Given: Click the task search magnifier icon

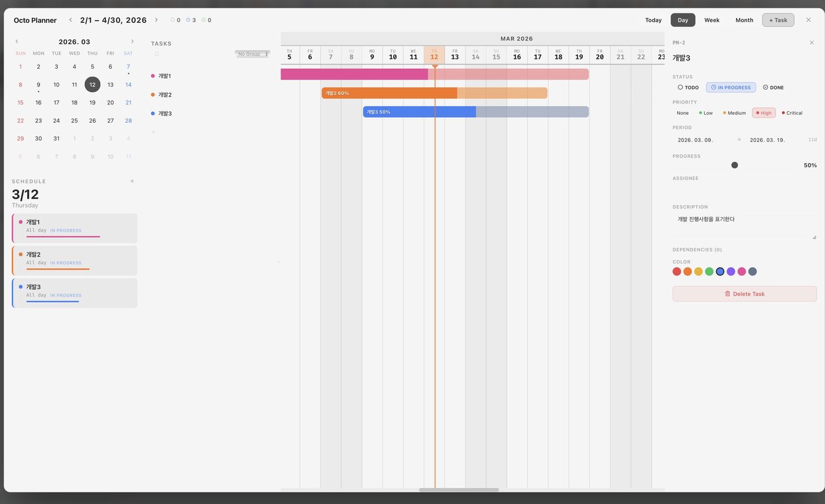Looking at the screenshot, I should (x=157, y=54).
